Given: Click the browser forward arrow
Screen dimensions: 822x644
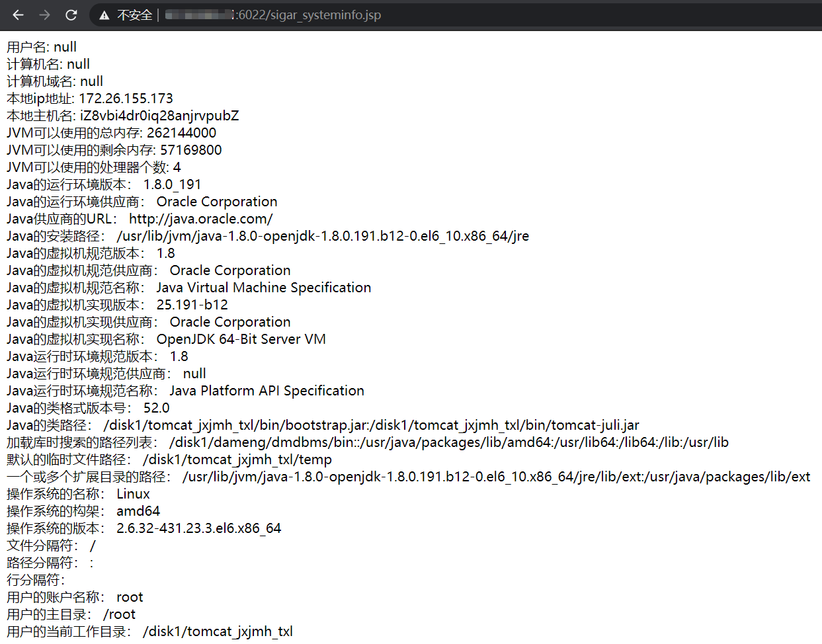Looking at the screenshot, I should [45, 15].
